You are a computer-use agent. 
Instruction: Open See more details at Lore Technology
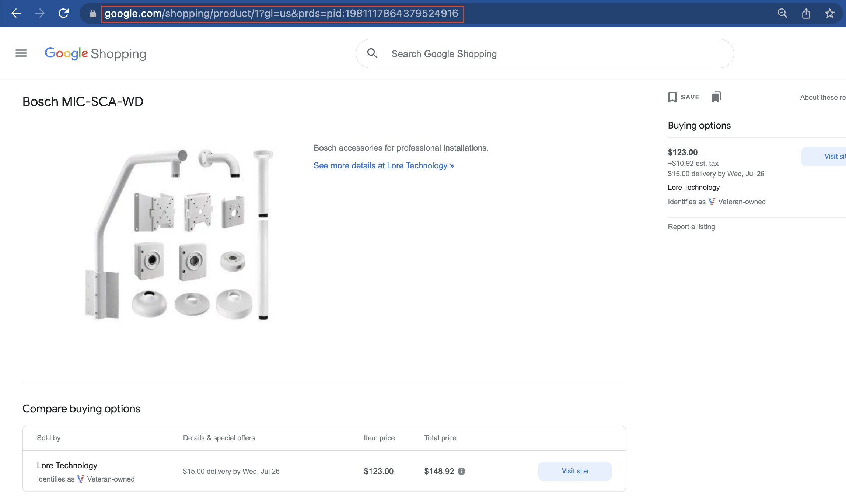pyautogui.click(x=383, y=165)
